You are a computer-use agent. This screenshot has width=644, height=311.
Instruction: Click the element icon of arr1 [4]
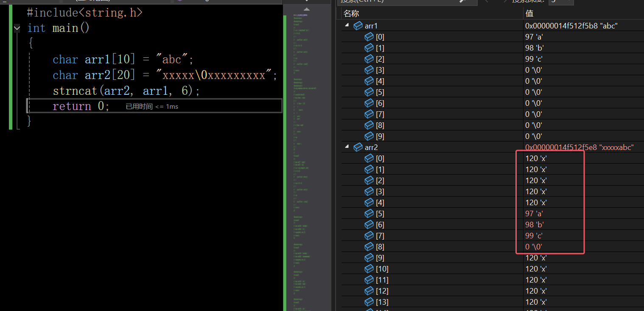[x=369, y=81]
